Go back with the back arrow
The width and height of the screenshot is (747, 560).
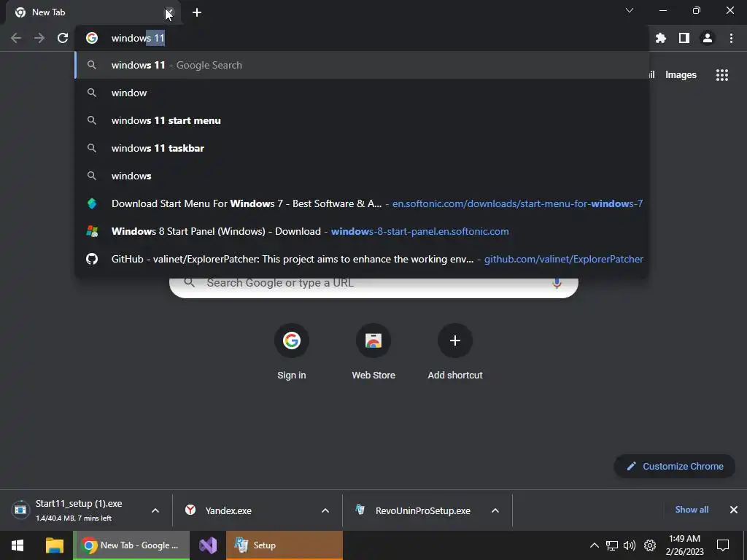pos(16,38)
